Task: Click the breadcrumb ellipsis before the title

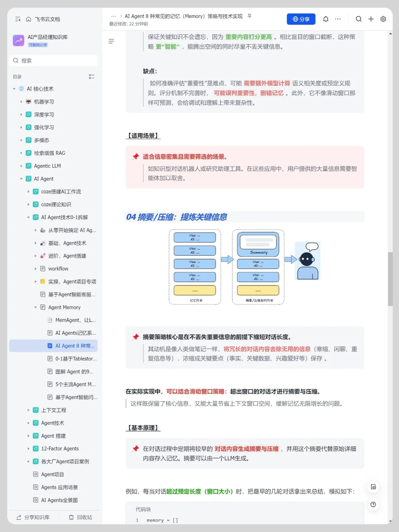Action: 113,16
